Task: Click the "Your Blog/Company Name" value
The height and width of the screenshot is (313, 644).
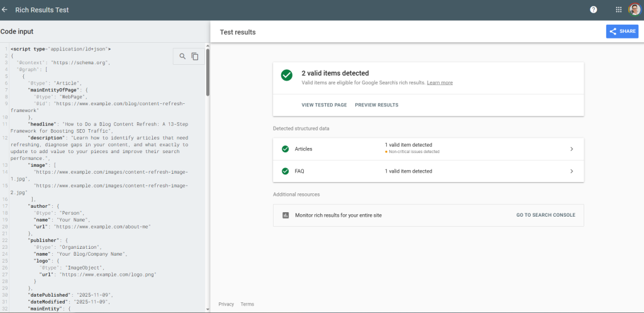Action: (92, 254)
